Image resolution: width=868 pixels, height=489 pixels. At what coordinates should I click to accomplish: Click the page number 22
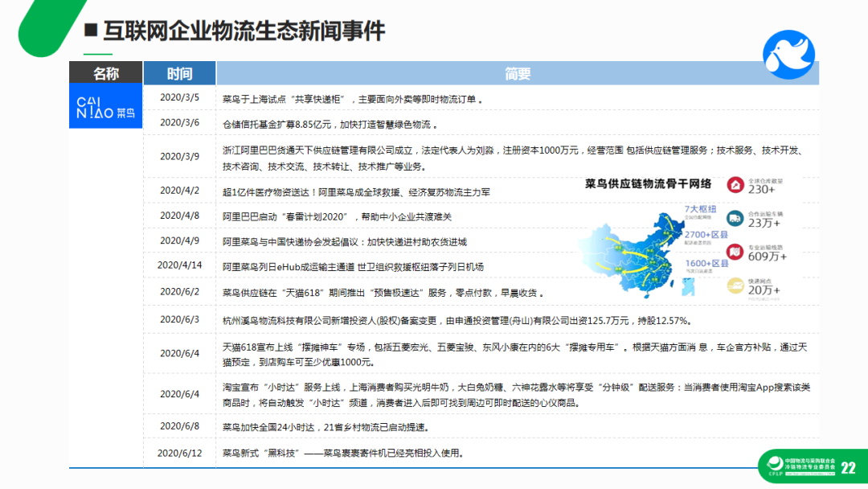(x=848, y=468)
